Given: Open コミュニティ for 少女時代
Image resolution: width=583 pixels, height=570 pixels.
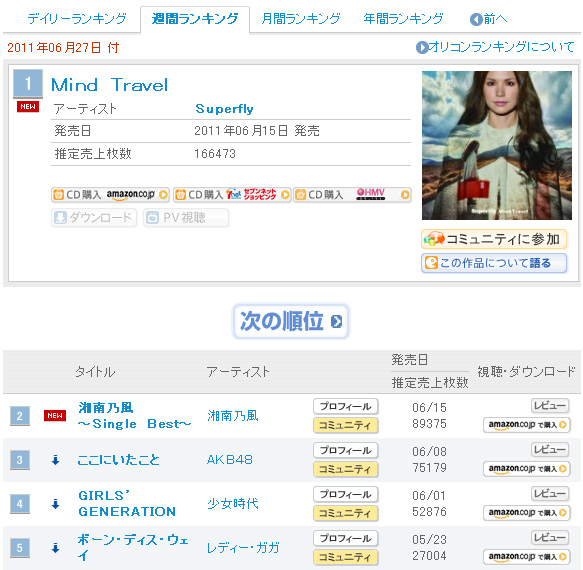Looking at the screenshot, I should (346, 513).
